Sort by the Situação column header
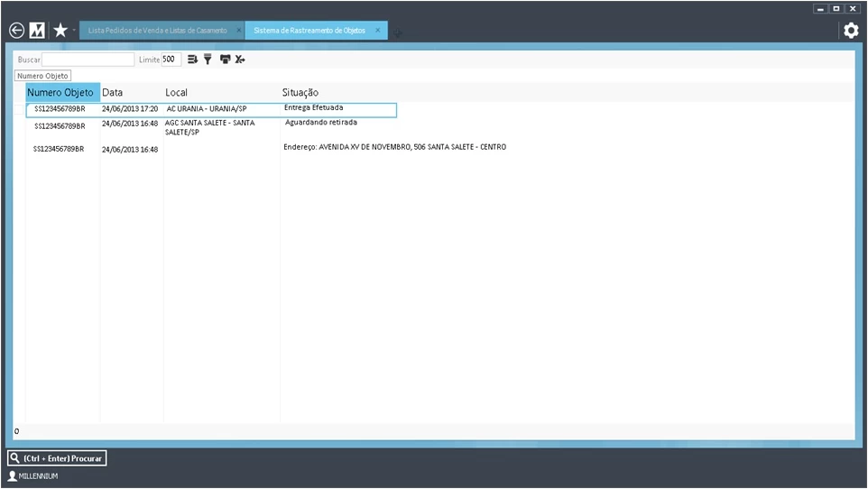Screen dimensions: 868x489 click(300, 93)
